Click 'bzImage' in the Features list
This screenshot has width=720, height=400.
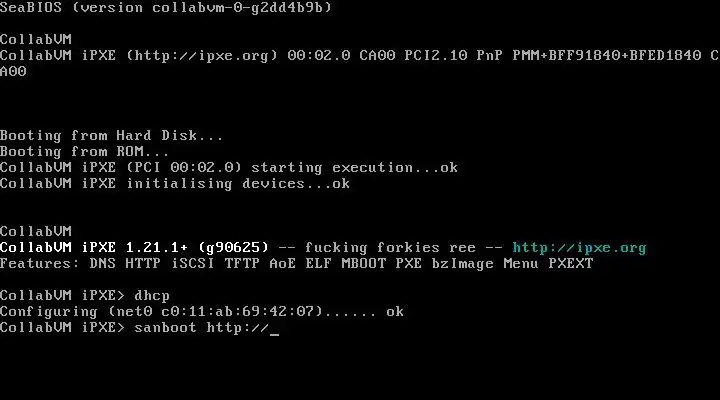pyautogui.click(x=462, y=264)
